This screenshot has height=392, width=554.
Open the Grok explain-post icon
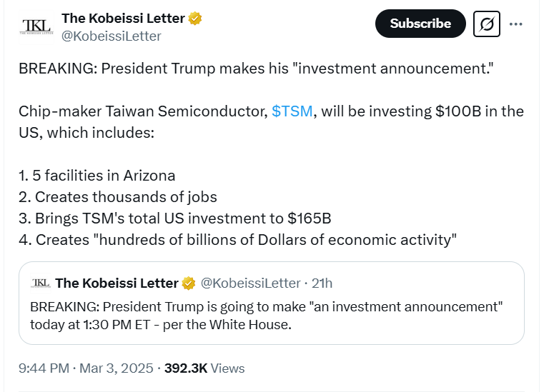click(x=486, y=24)
